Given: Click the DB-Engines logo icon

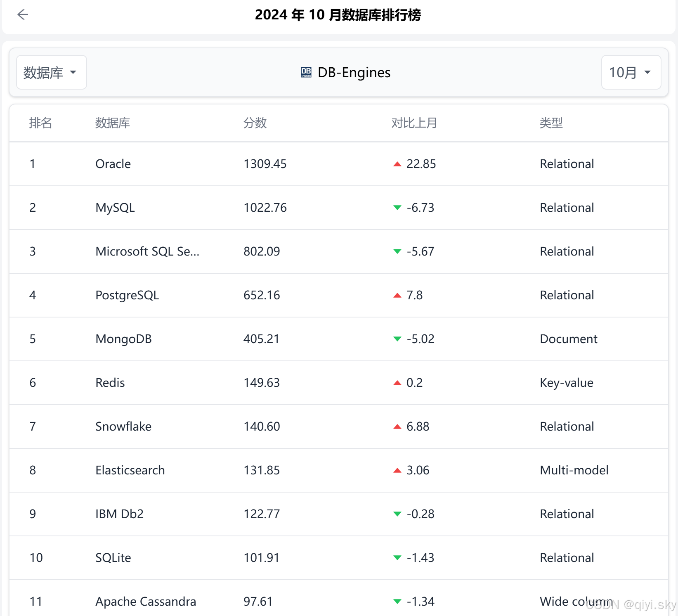Looking at the screenshot, I should pos(306,72).
